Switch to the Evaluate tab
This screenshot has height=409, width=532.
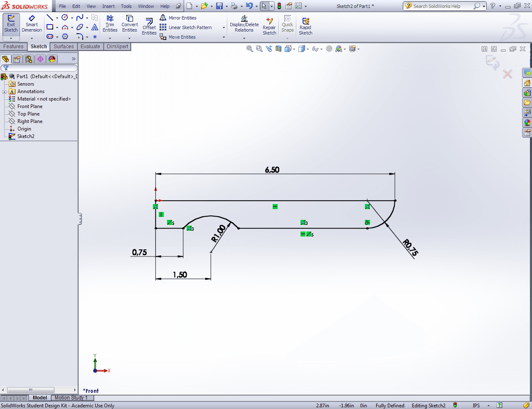90,47
